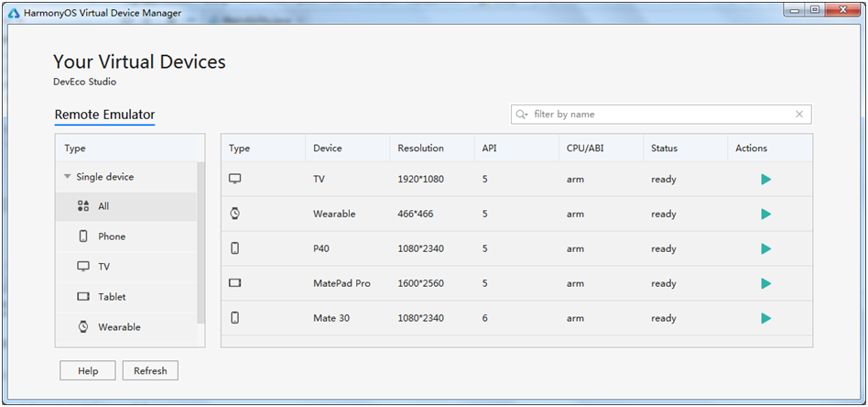Launch the TV emulator with play icon
The height and width of the screenshot is (407, 868).
[766, 179]
